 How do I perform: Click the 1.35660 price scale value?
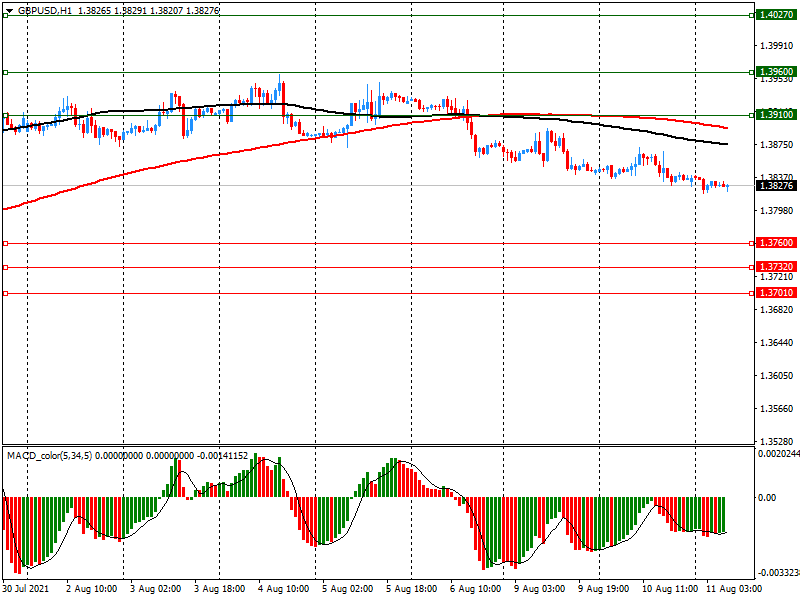pyautogui.click(x=777, y=408)
